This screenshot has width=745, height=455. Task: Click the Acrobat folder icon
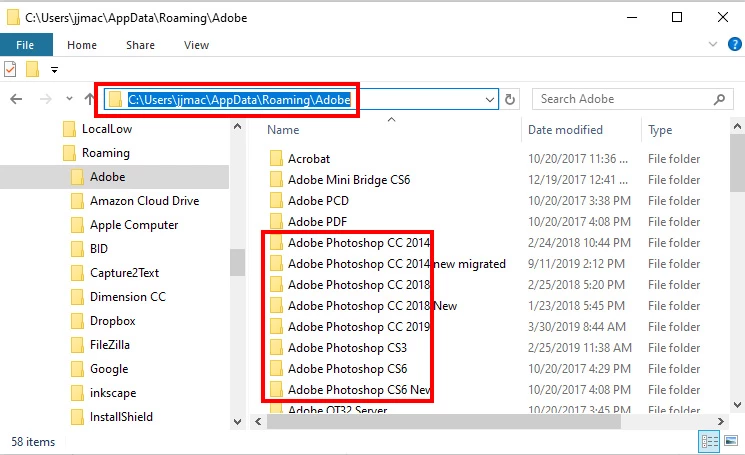[276, 159]
